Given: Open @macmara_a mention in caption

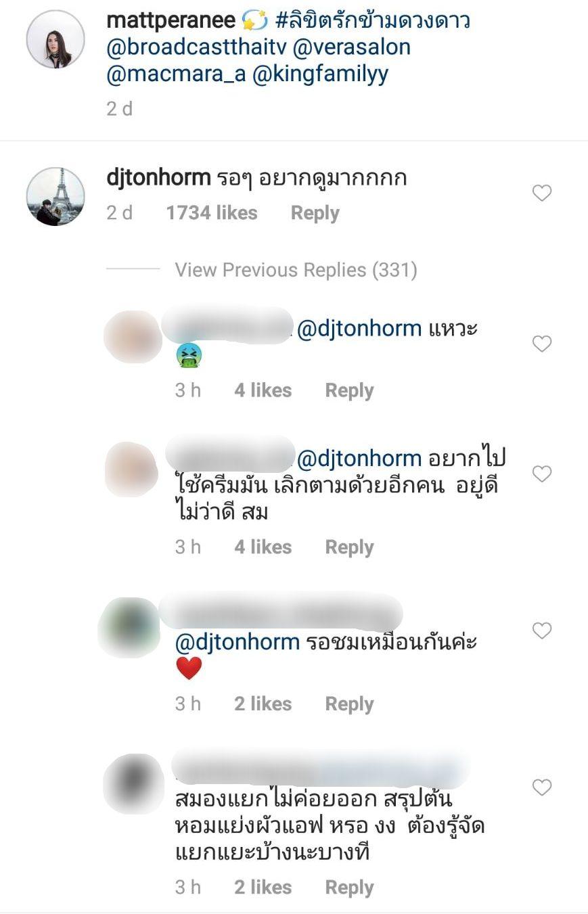Looking at the screenshot, I should click(176, 74).
